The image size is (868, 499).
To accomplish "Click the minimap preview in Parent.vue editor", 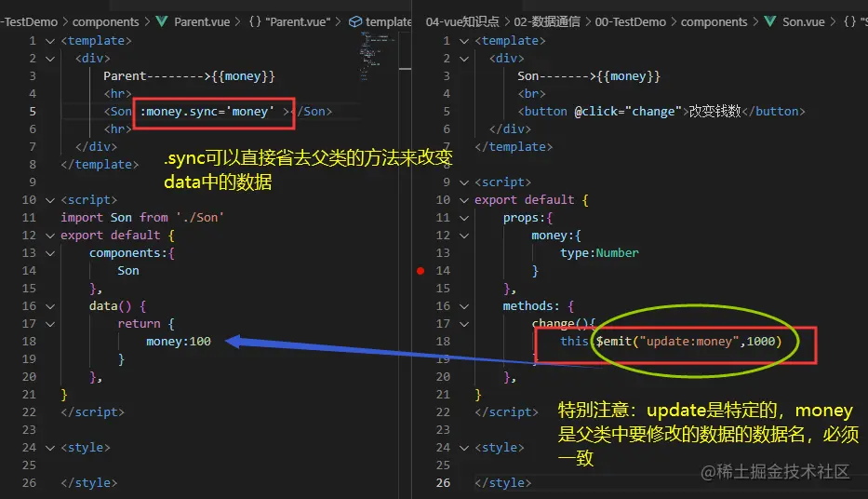I will pos(377,55).
